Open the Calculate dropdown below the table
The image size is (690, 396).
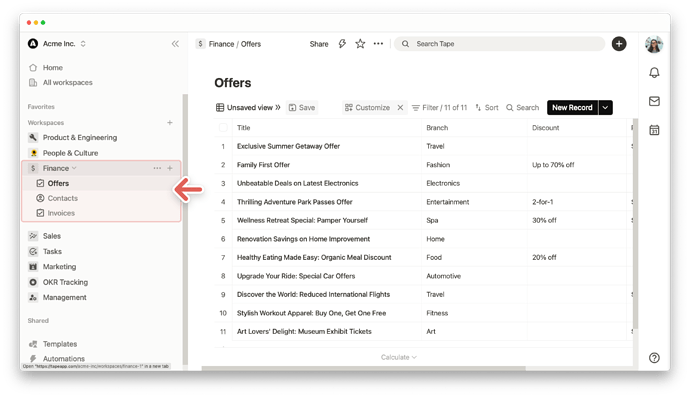(399, 357)
